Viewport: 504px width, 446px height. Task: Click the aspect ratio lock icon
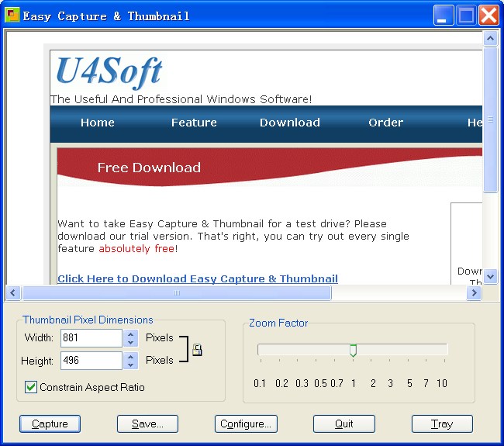[197, 350]
